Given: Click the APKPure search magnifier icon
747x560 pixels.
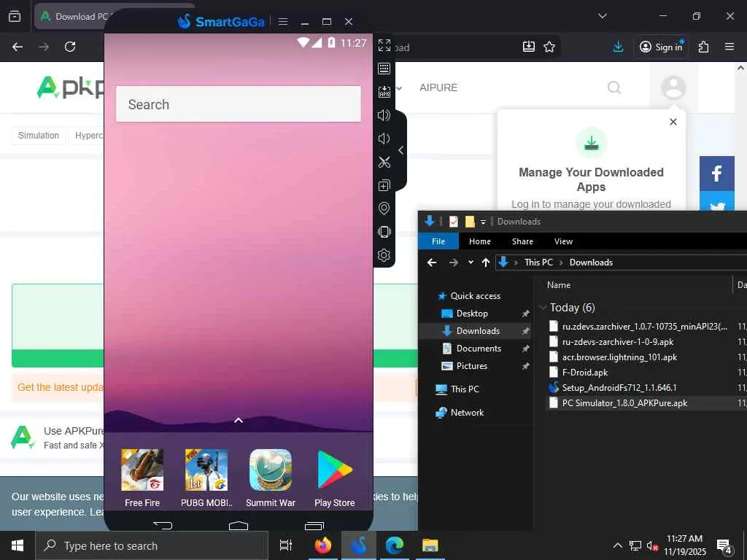Looking at the screenshot, I should click(x=614, y=87).
